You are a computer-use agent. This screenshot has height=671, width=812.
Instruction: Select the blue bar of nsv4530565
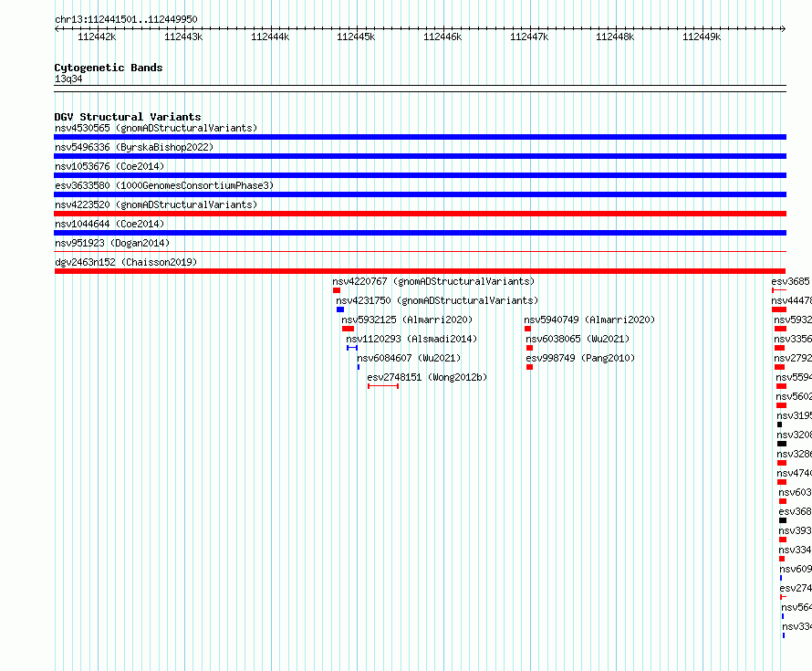[420, 137]
